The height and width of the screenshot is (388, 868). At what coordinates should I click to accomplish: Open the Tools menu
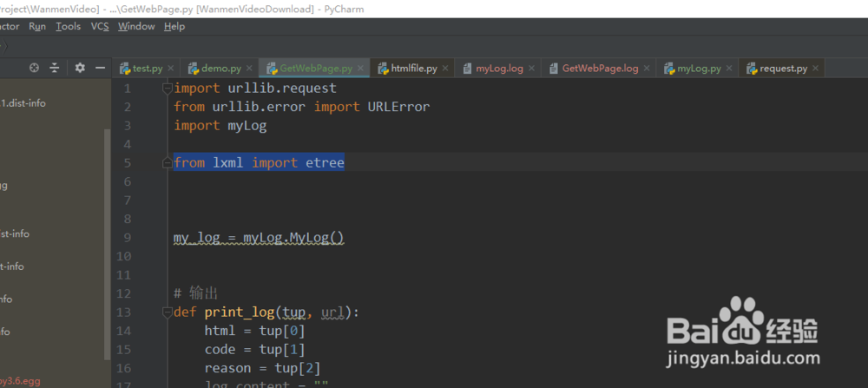68,27
